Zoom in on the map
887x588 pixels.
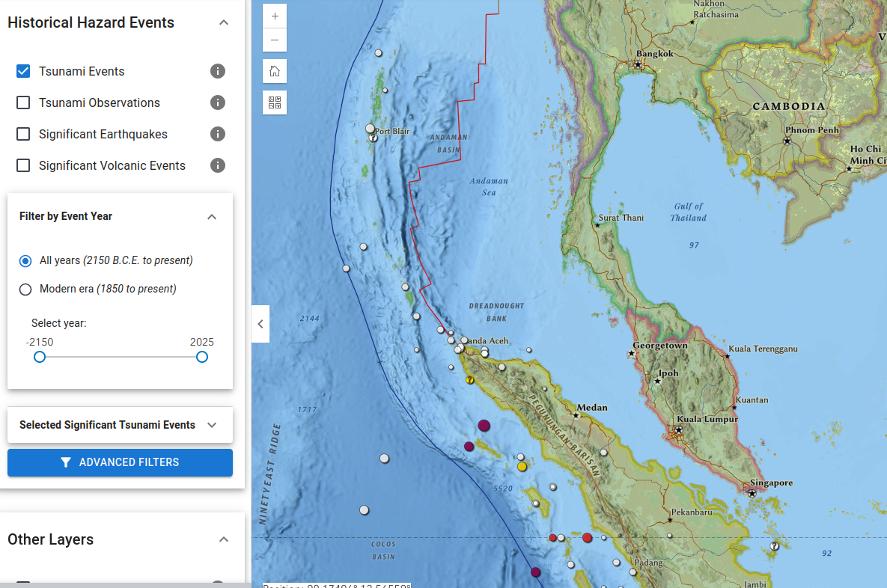[x=275, y=16]
